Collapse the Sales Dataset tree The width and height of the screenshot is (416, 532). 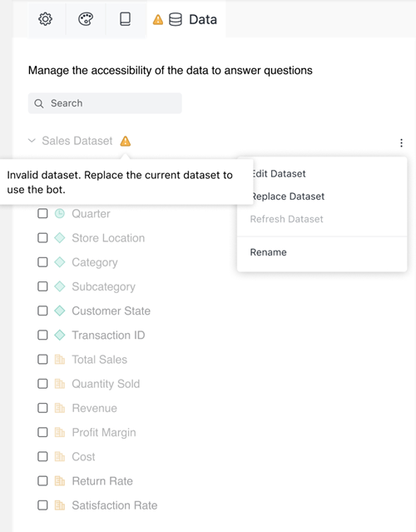point(32,141)
